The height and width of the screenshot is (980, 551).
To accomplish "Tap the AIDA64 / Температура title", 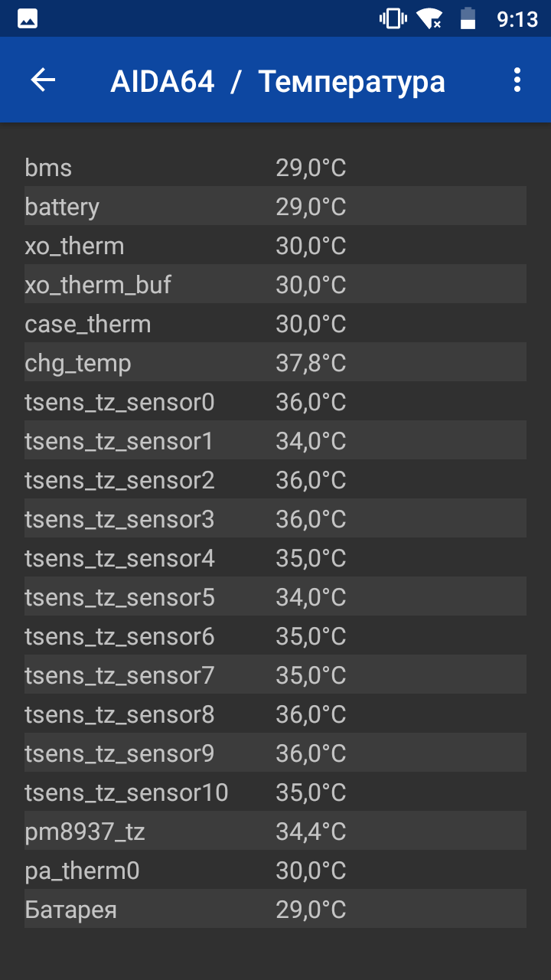I will 278,80.
